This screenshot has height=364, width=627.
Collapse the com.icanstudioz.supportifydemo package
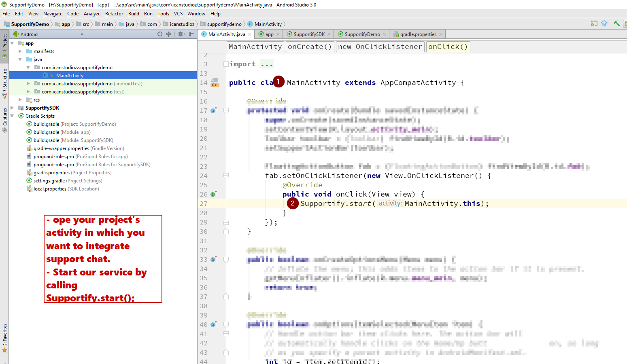pyautogui.click(x=28, y=68)
